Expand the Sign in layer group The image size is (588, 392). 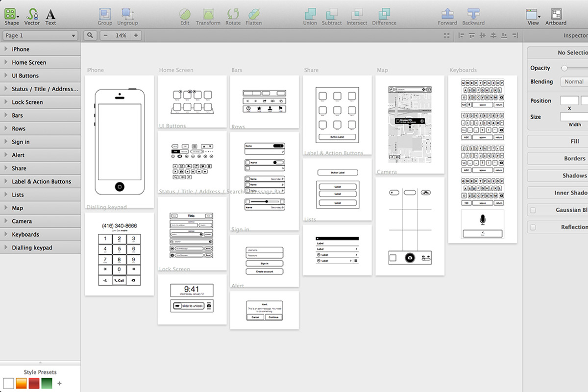(x=5, y=142)
